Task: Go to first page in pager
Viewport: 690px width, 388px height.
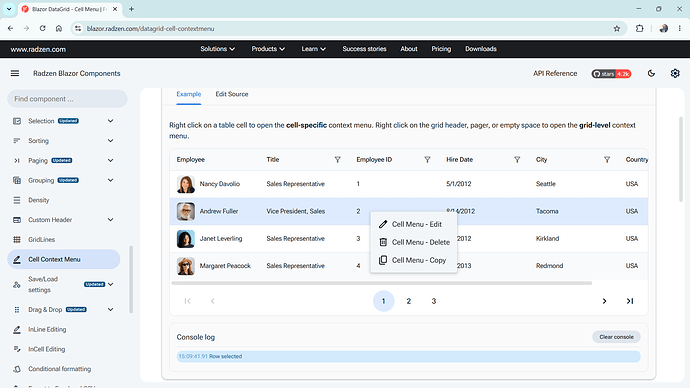Action: click(x=187, y=301)
